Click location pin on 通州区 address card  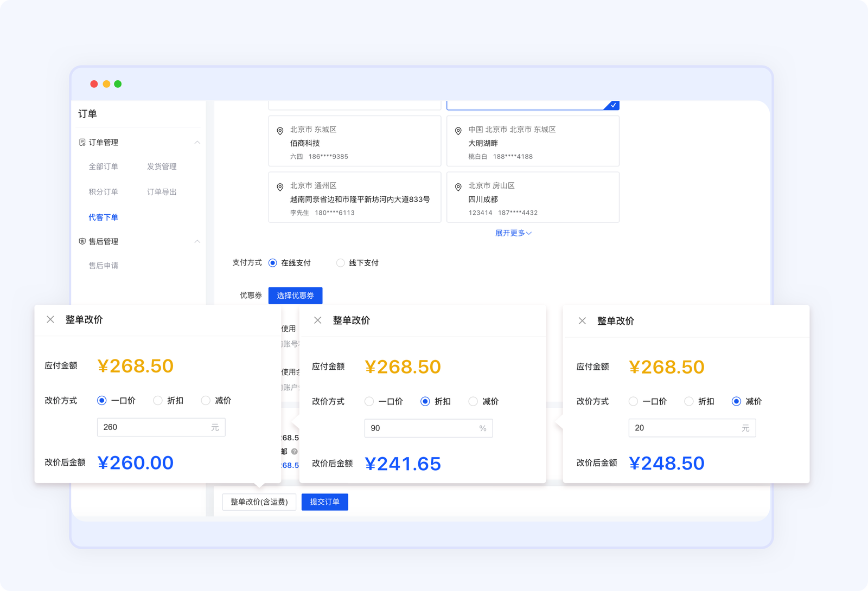(280, 187)
